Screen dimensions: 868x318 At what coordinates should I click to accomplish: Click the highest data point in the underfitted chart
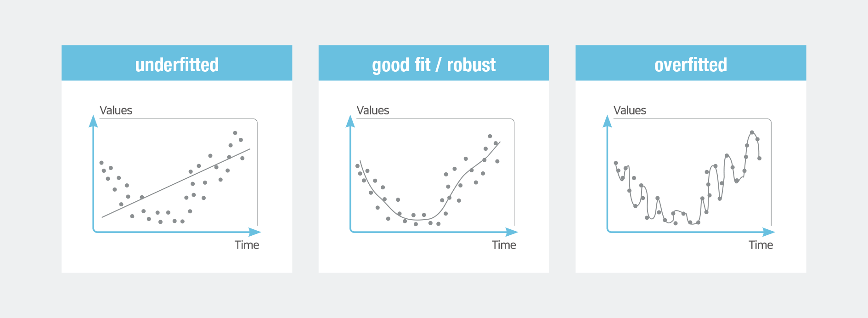click(x=235, y=133)
